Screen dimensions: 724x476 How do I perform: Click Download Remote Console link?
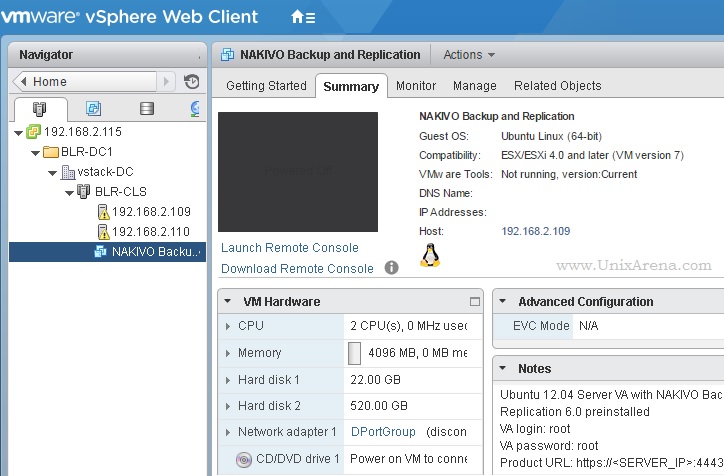click(x=297, y=269)
